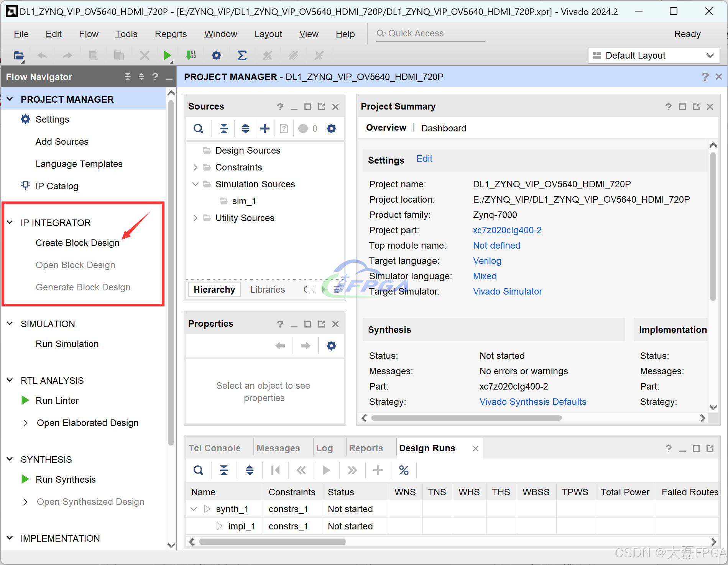Image resolution: width=728 pixels, height=565 pixels.
Task: Select the sim_1 simulation set
Action: (x=244, y=201)
